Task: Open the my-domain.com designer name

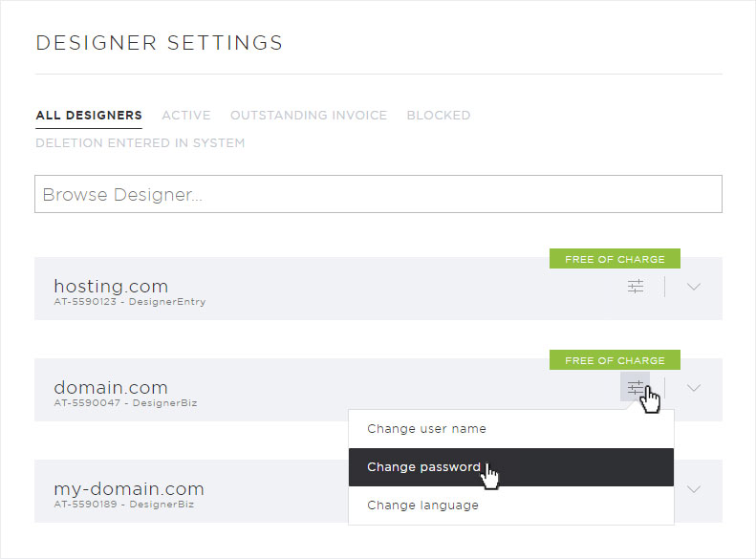Action: click(129, 488)
